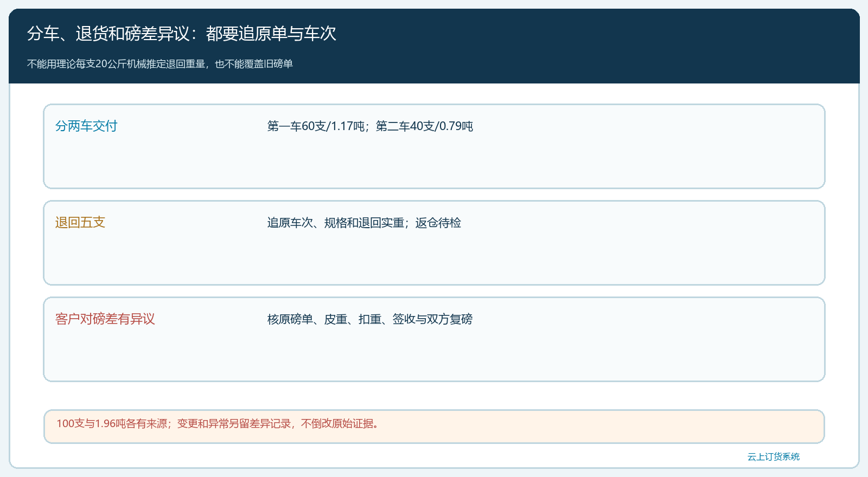The image size is (868, 477).
Task: Click the first card panel for split delivery
Action: [434, 146]
